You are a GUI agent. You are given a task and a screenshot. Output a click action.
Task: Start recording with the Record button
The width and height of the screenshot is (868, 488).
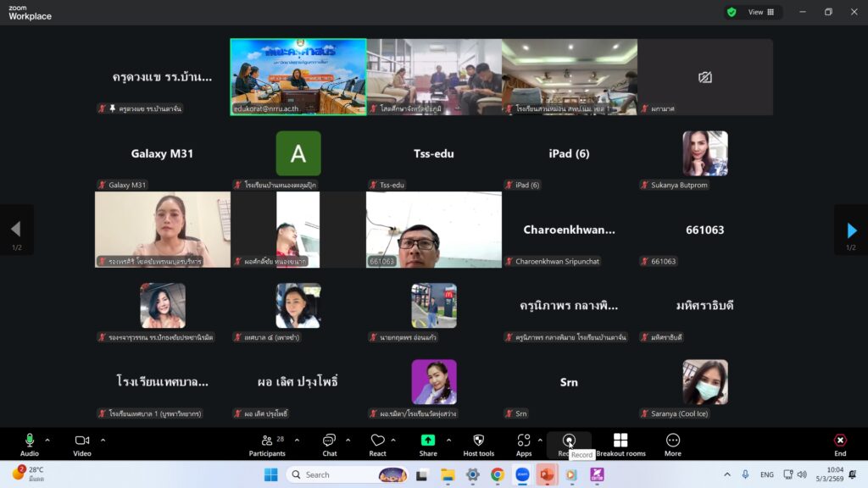pos(569,441)
